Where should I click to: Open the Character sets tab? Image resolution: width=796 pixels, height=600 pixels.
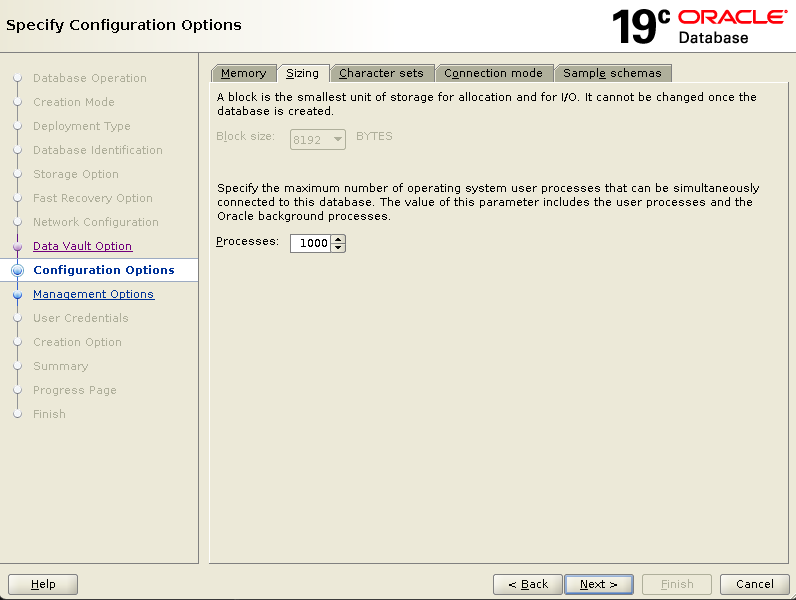pyautogui.click(x=381, y=73)
